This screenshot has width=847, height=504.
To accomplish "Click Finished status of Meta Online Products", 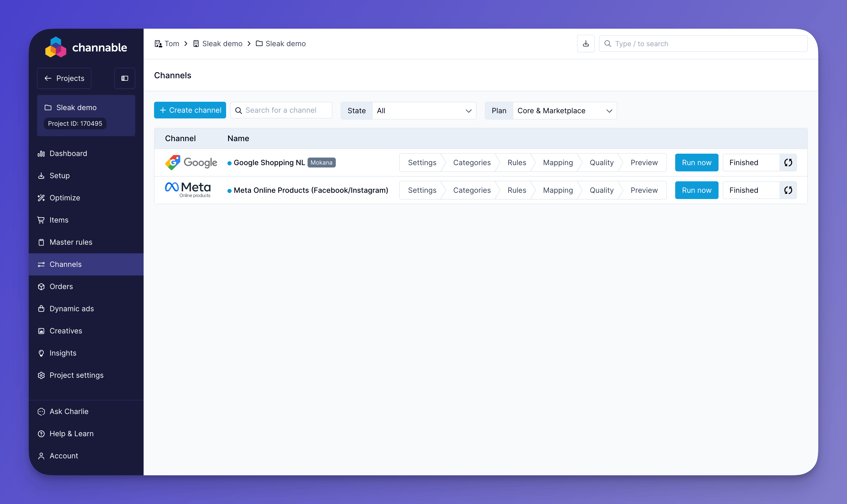I will point(751,190).
